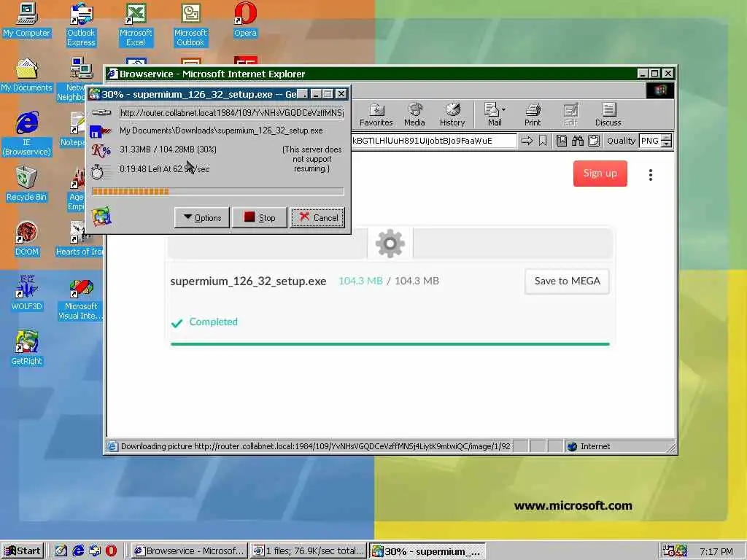Click the Stop button in GetRight dialog
The height and width of the screenshot is (560, 747).
[x=260, y=217]
